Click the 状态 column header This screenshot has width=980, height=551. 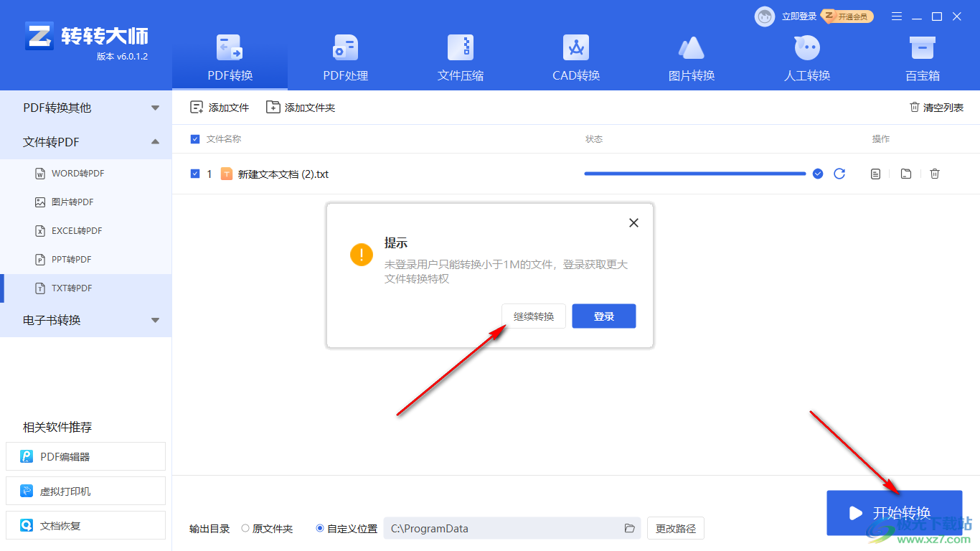[x=594, y=139]
